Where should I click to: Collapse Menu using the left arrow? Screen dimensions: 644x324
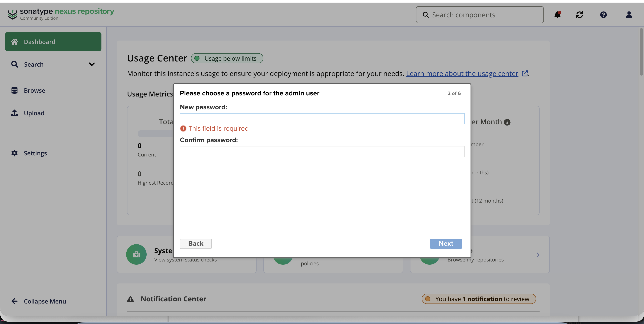tap(14, 301)
